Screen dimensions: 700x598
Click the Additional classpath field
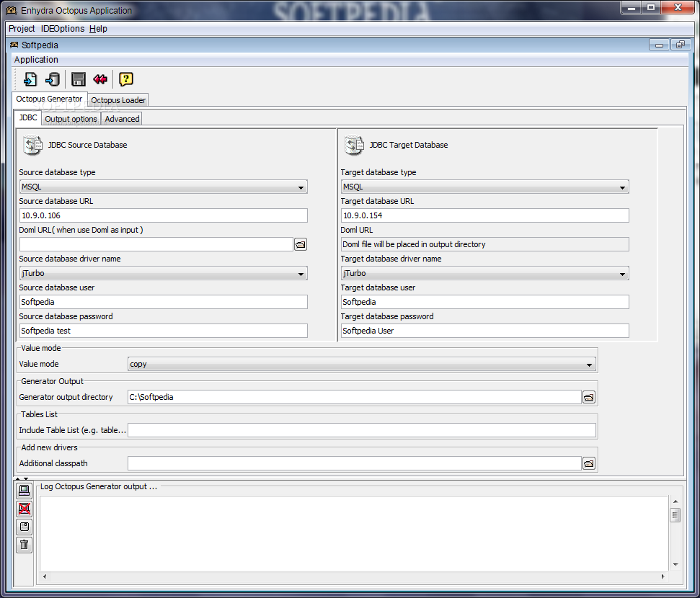point(355,464)
